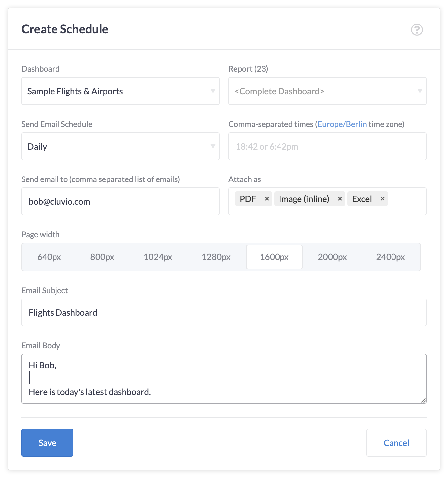
Task: Click the Email Subject field
Action: tap(224, 312)
